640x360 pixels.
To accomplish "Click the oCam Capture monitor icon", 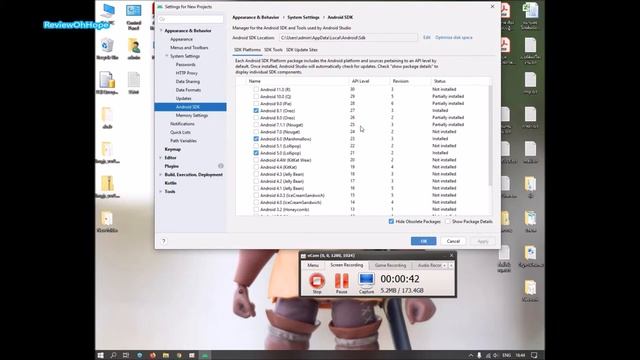I will (366, 280).
